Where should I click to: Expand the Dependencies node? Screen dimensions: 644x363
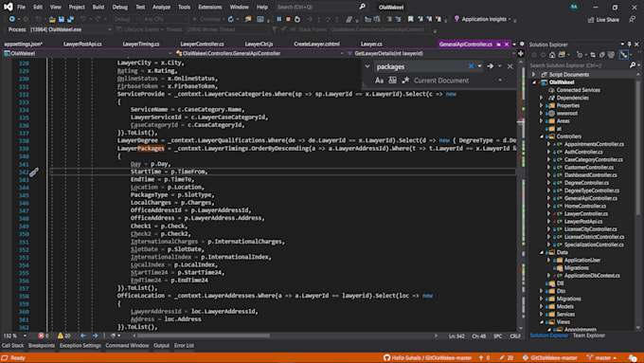point(542,98)
